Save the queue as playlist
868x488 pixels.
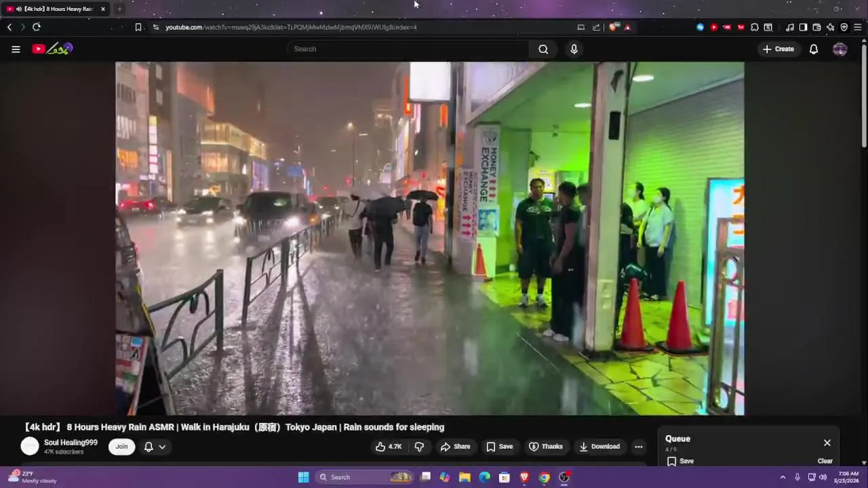tap(680, 461)
